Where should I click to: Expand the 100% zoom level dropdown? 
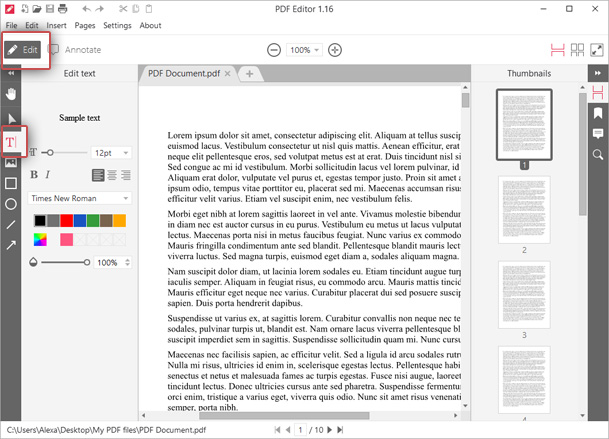[x=303, y=50]
